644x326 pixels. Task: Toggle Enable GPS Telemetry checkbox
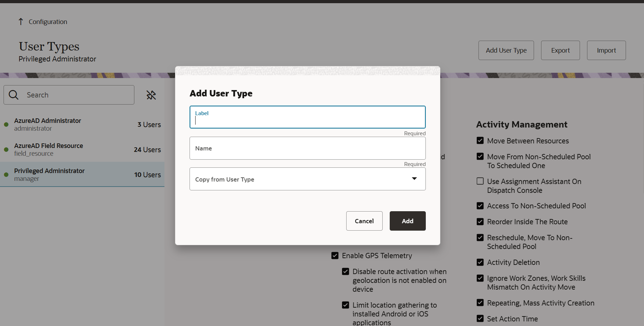click(335, 255)
